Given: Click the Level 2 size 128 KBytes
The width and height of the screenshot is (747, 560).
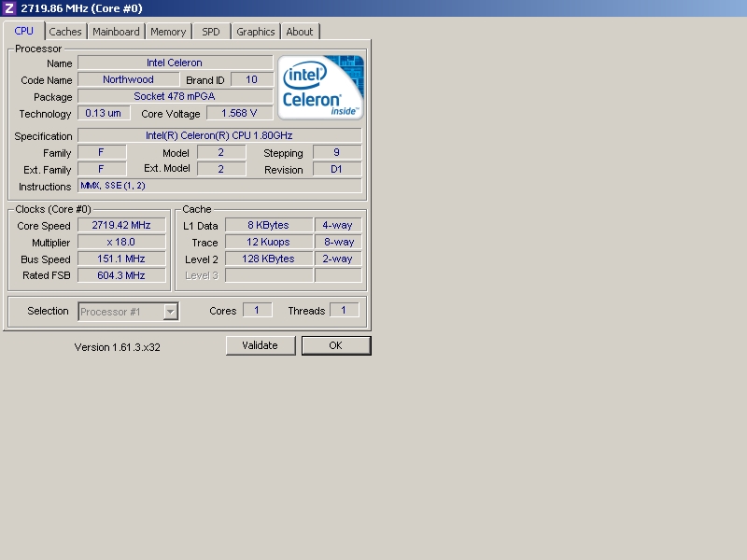Looking at the screenshot, I should coord(269,259).
